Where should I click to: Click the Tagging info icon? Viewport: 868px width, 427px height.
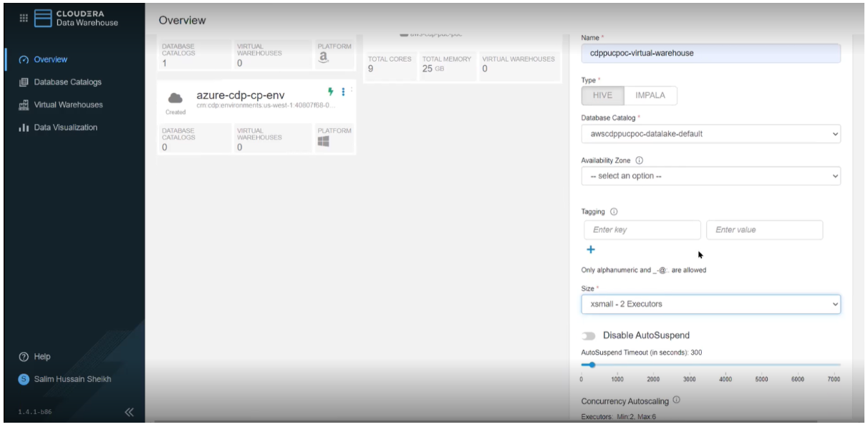click(x=614, y=212)
